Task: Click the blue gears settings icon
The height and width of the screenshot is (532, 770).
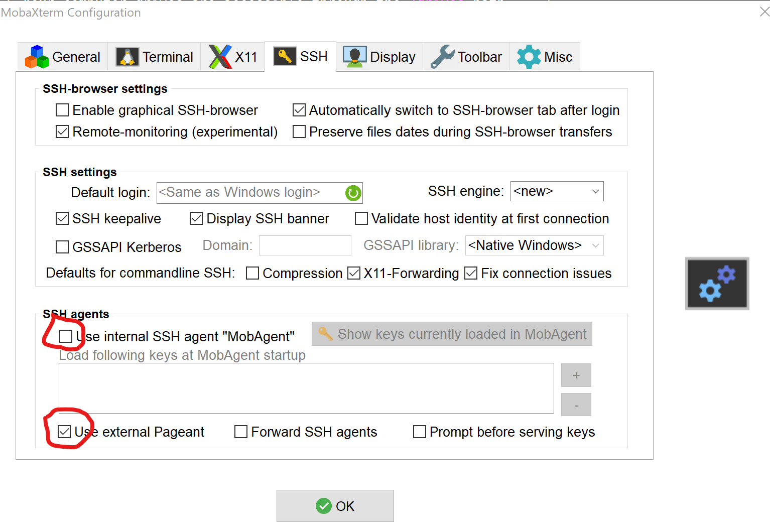Action: point(717,284)
